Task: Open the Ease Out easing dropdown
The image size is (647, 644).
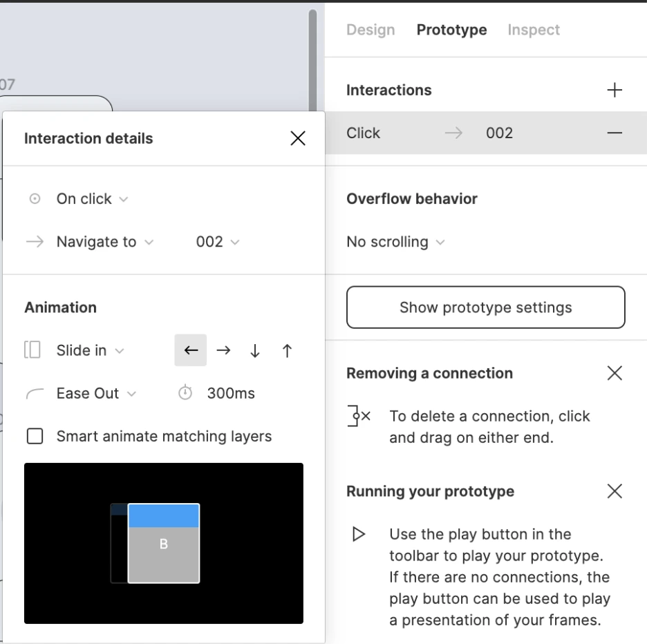Action: [96, 393]
